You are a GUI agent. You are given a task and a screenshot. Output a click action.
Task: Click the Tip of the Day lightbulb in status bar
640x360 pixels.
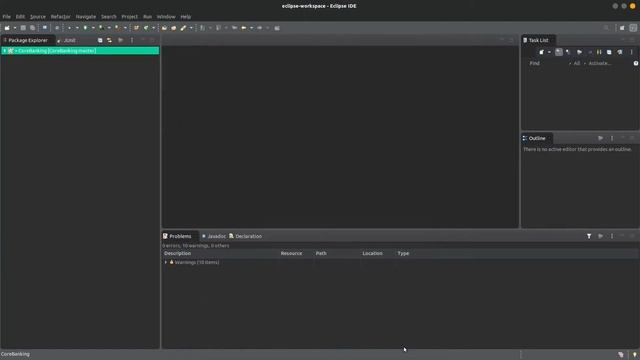[635, 355]
